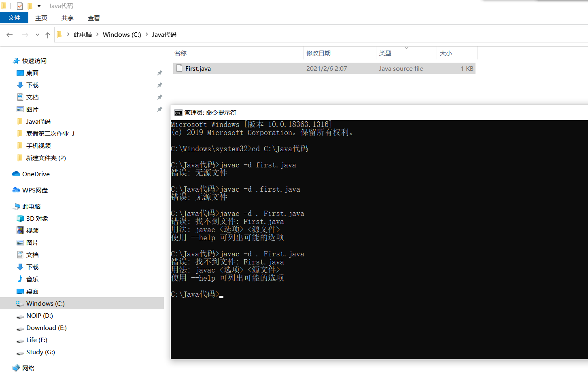
Task: Open 3D 对象 folder
Action: coord(37,218)
